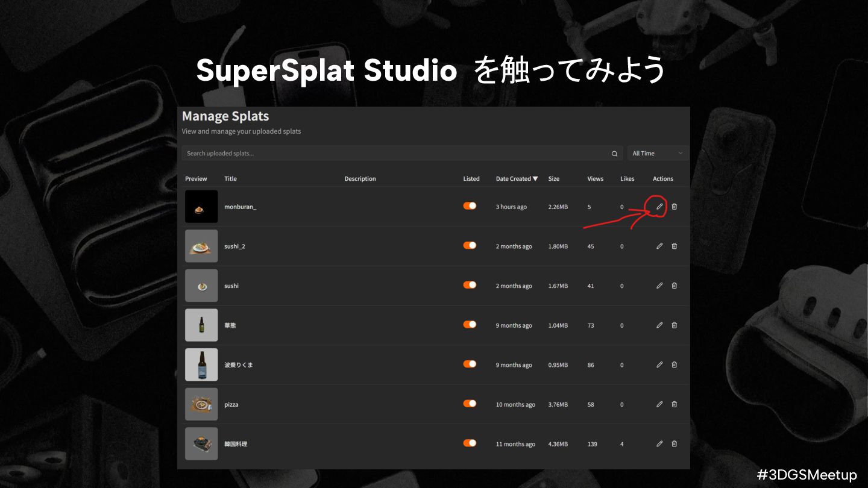Click the pencil icon in pizza row

coord(659,404)
